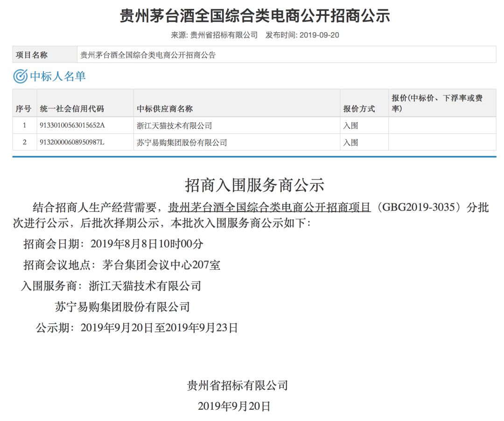Screen dimensions: 504x421
Task: Click the 中标人名单 section heading
Action: 58,76
